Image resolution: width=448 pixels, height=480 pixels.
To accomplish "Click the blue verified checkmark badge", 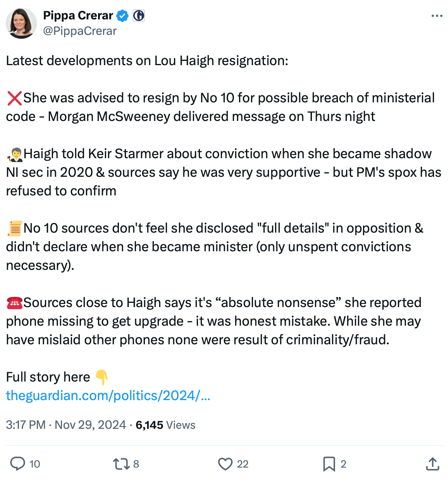I will (123, 16).
